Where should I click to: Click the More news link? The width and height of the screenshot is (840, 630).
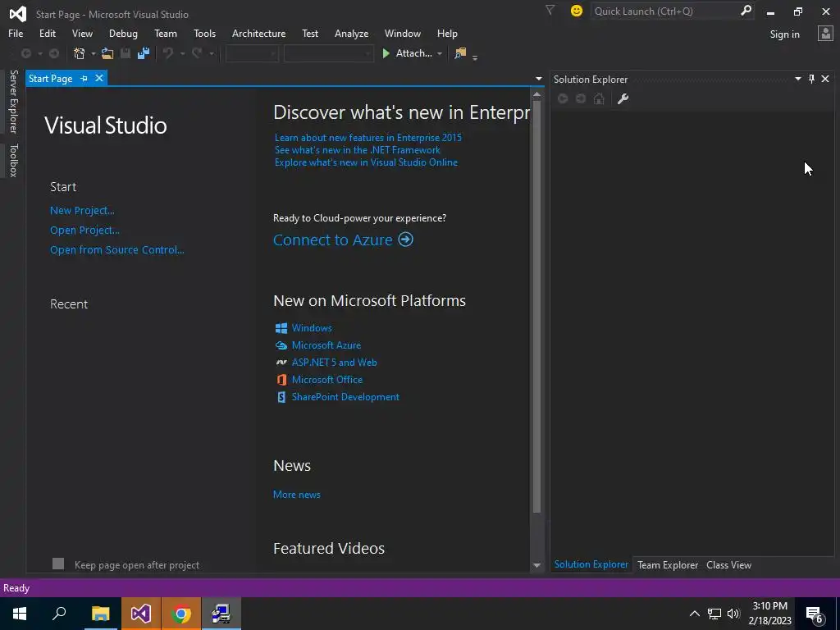pyautogui.click(x=297, y=495)
